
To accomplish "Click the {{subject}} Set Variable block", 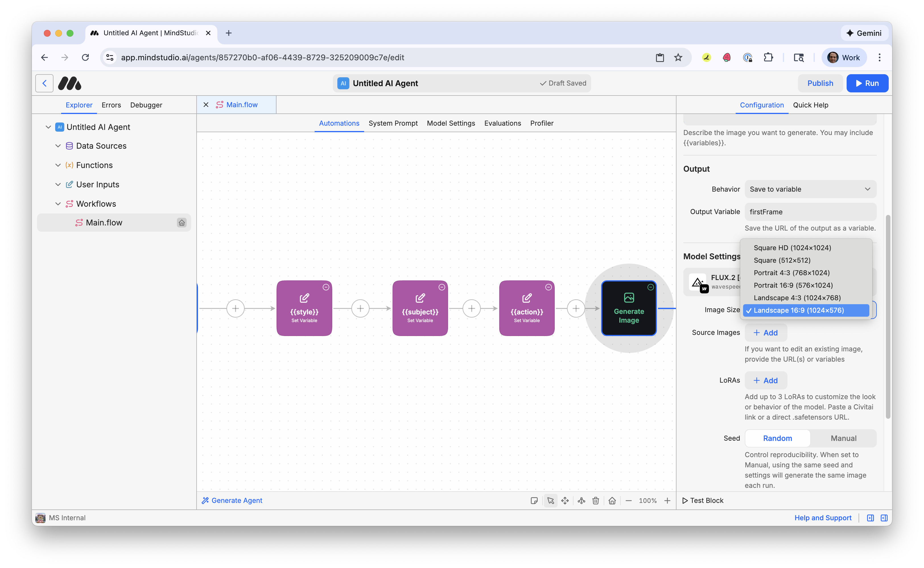I will point(420,308).
